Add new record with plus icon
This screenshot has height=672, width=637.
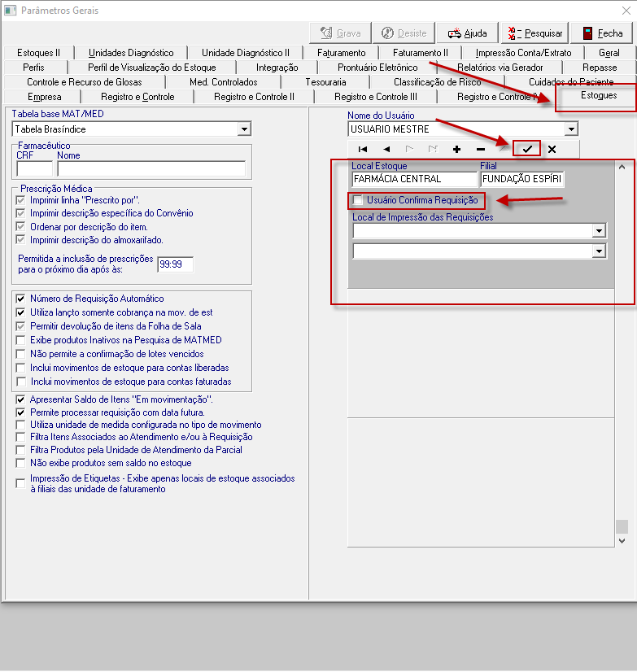pos(456,149)
